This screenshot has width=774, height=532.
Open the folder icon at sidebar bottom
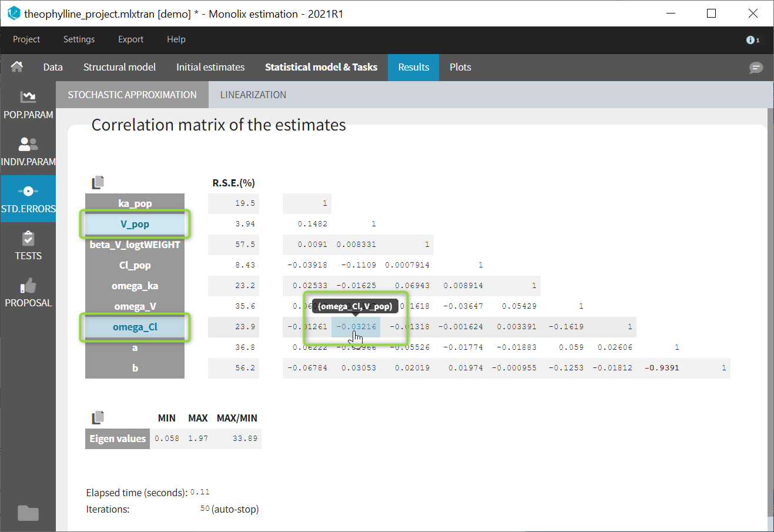(x=28, y=513)
